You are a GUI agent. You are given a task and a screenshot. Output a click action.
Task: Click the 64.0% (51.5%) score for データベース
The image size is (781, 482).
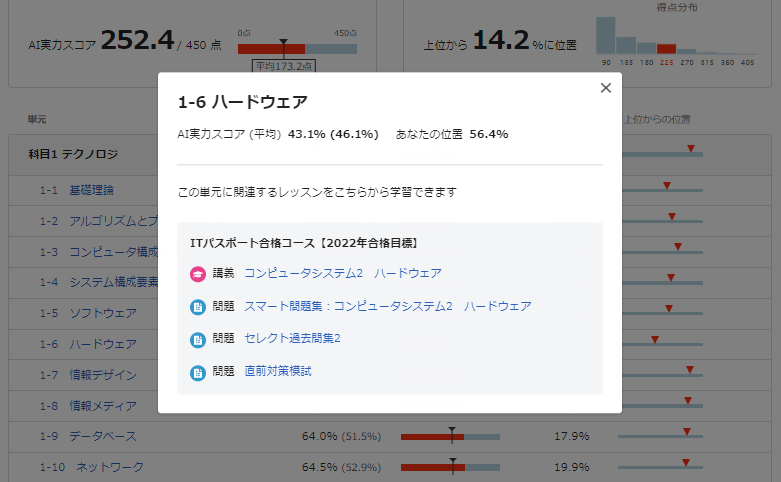(341, 436)
